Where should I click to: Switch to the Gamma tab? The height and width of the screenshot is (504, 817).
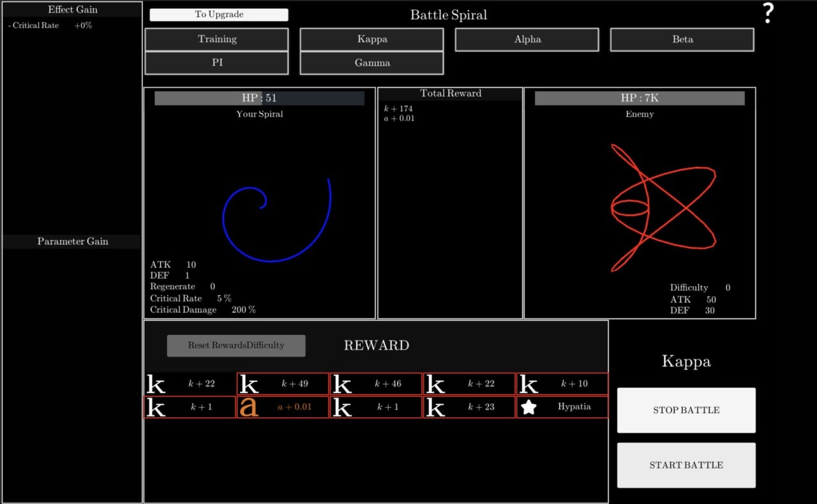point(372,63)
